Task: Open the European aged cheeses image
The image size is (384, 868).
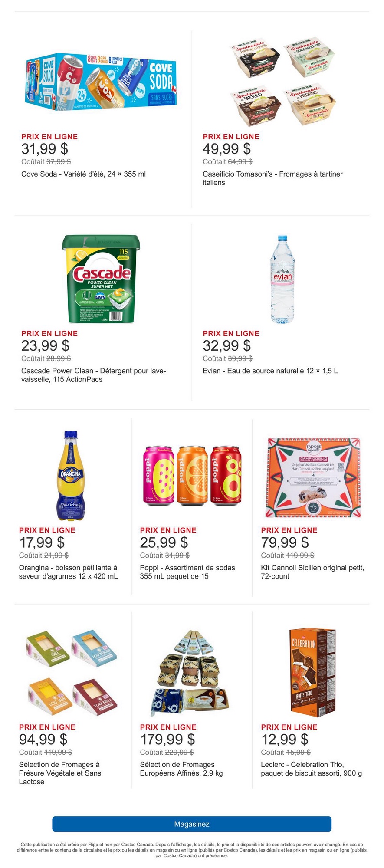Action: (192, 672)
